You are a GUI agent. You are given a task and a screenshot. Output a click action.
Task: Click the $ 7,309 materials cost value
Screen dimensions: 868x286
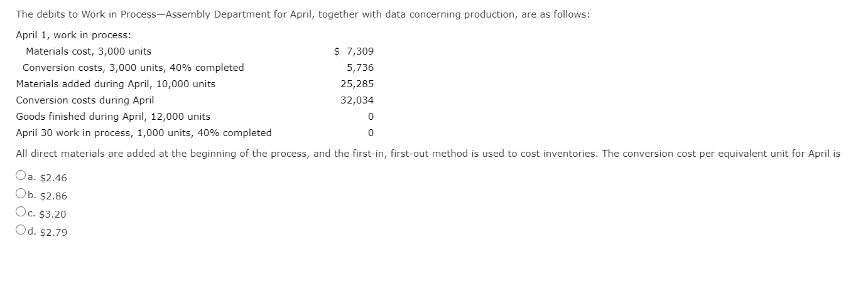pyautogui.click(x=353, y=51)
